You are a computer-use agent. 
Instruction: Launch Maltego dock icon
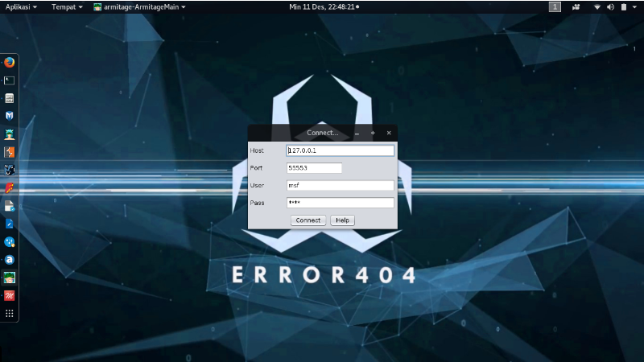click(x=10, y=170)
